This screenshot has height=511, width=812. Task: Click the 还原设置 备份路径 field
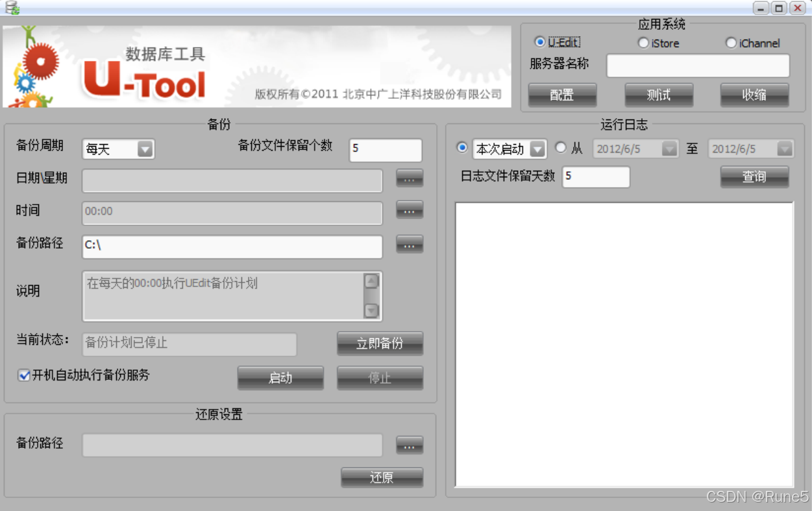(x=232, y=445)
